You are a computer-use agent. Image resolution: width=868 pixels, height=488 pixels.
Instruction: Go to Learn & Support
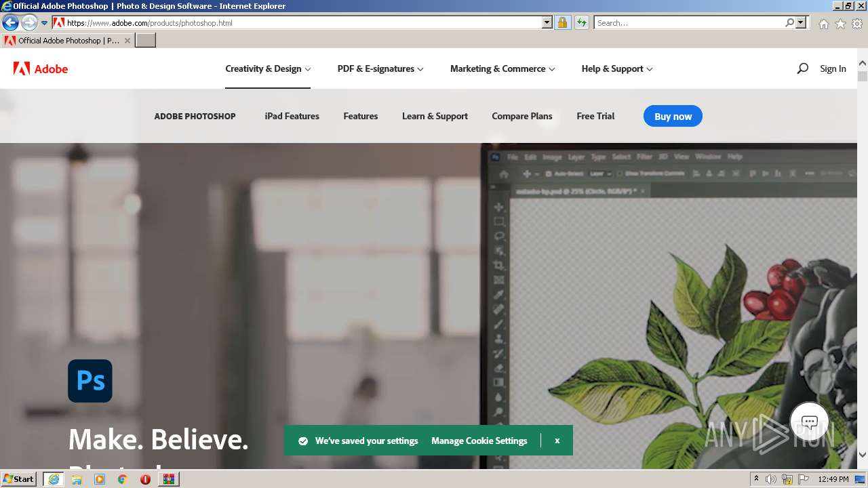(x=435, y=116)
